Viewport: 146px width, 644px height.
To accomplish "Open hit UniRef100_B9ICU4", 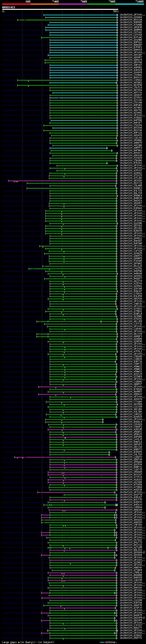I will 131,20.
